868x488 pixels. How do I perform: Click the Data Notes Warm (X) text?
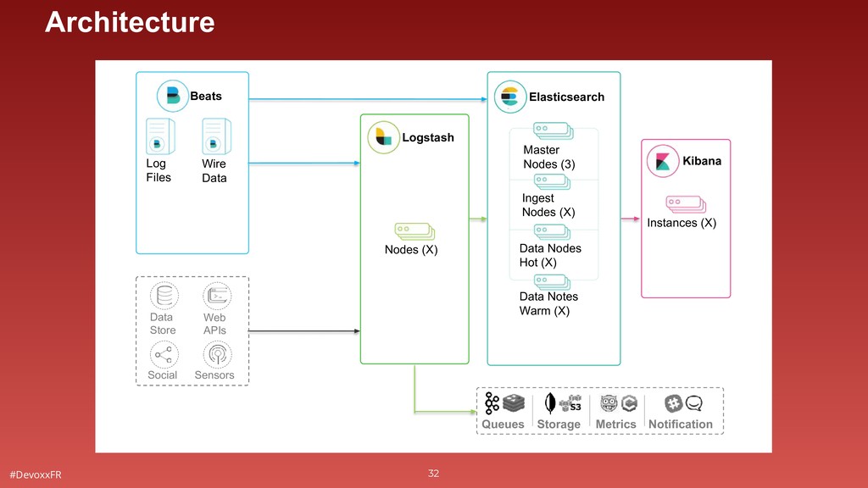tap(548, 304)
